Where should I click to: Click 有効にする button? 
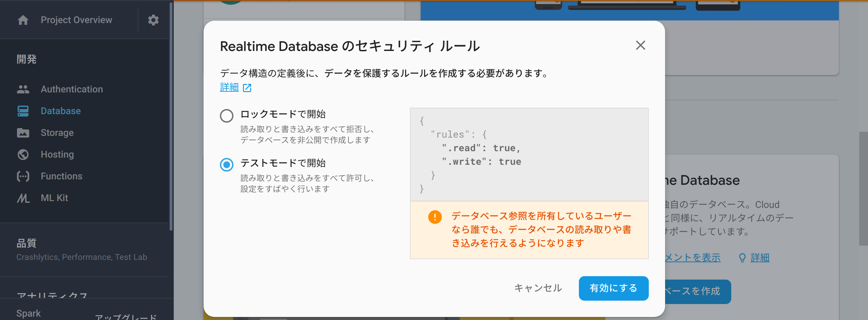tap(614, 288)
